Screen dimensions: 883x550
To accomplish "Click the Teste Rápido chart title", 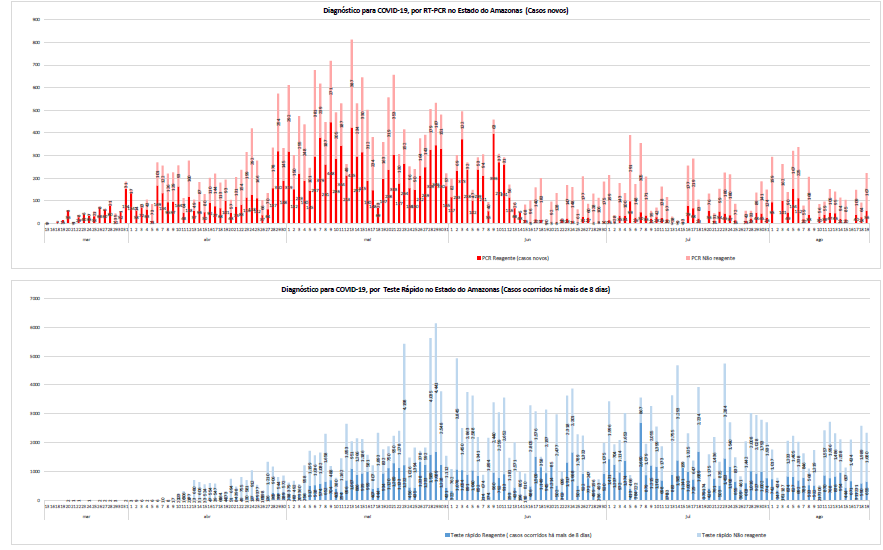I will click(441, 288).
